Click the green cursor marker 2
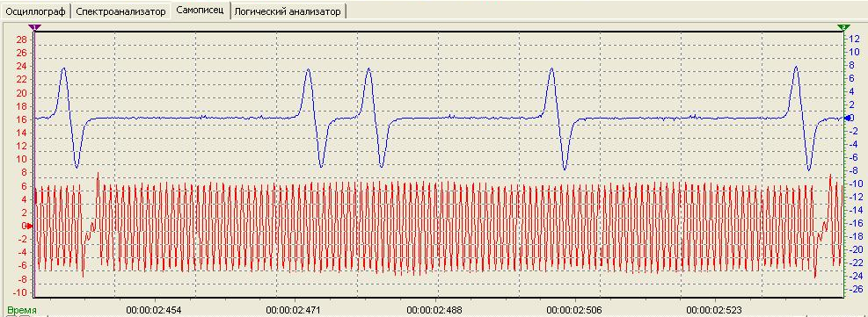 coord(843,26)
